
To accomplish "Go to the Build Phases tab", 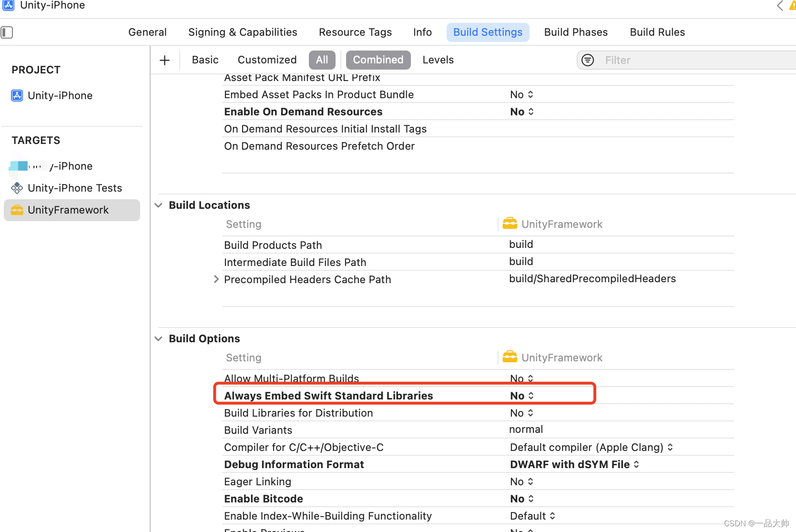I will pos(576,32).
